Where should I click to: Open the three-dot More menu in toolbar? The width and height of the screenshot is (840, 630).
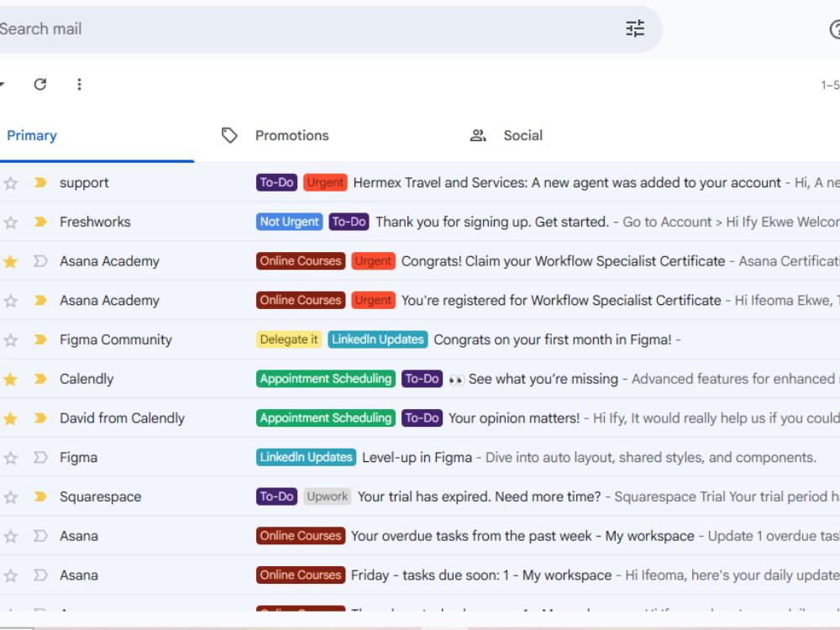tap(79, 84)
